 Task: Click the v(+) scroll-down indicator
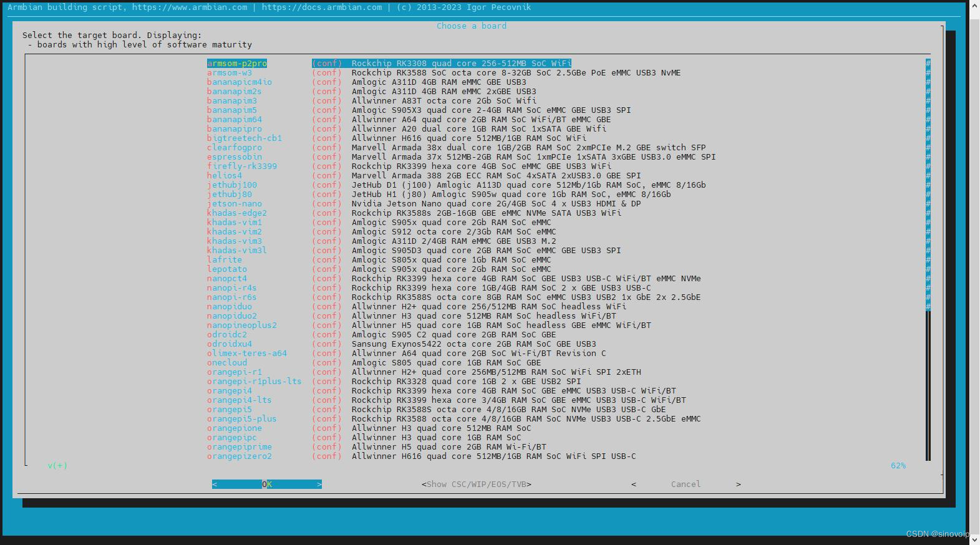[x=57, y=465]
